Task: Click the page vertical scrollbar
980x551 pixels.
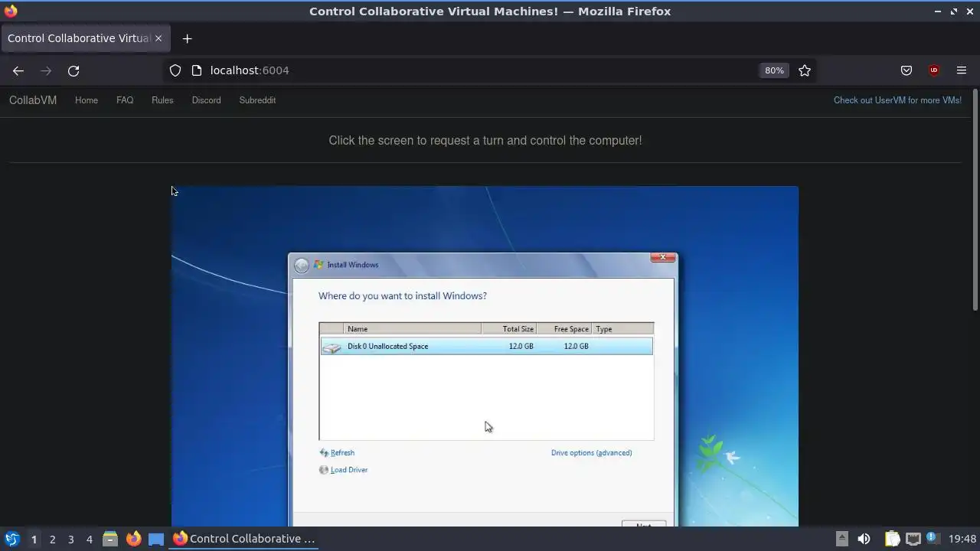Action: [975, 199]
